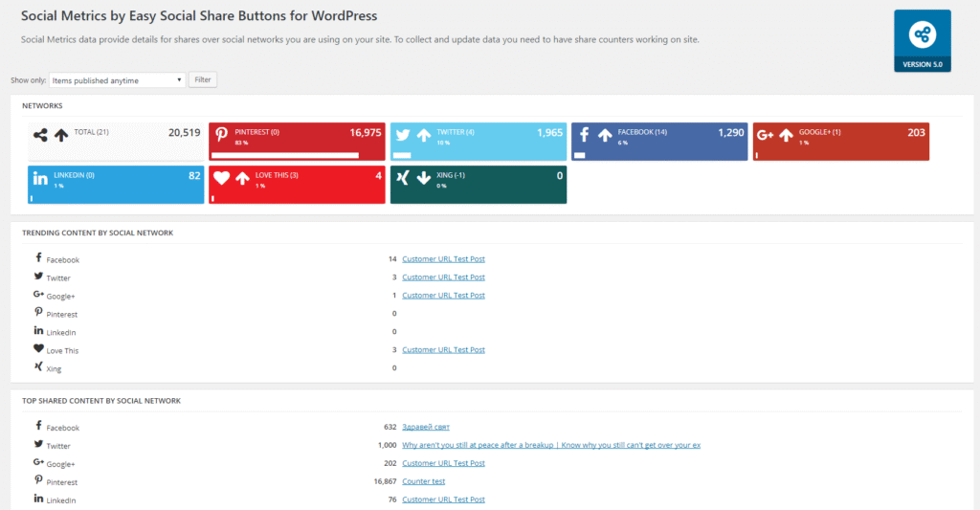
Task: Click the LinkedIn logo in the LinkedIn card
Action: tap(40, 178)
